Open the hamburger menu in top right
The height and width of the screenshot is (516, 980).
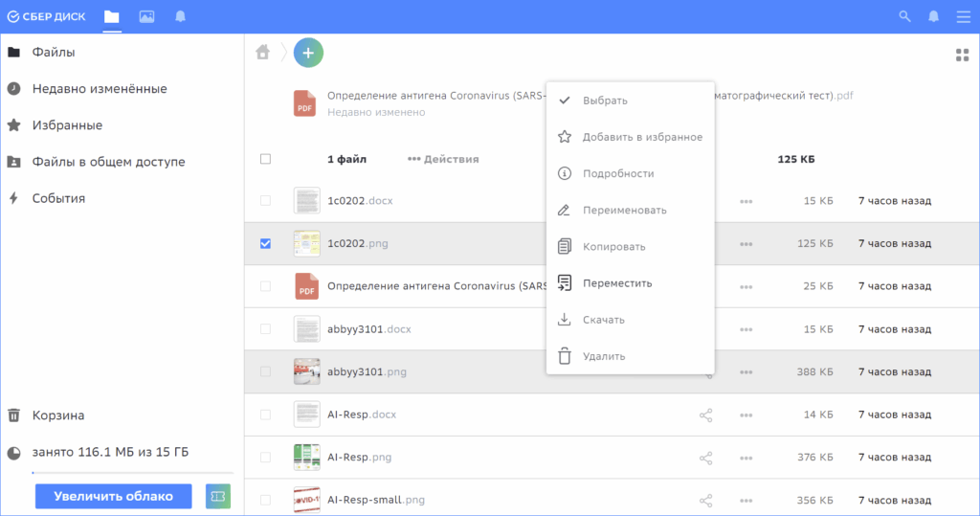pos(963,16)
